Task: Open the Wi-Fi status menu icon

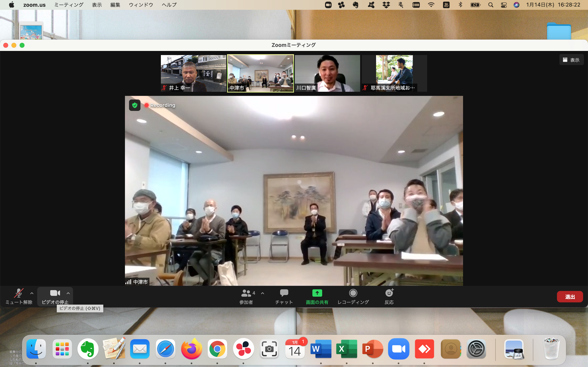Action: (431, 5)
